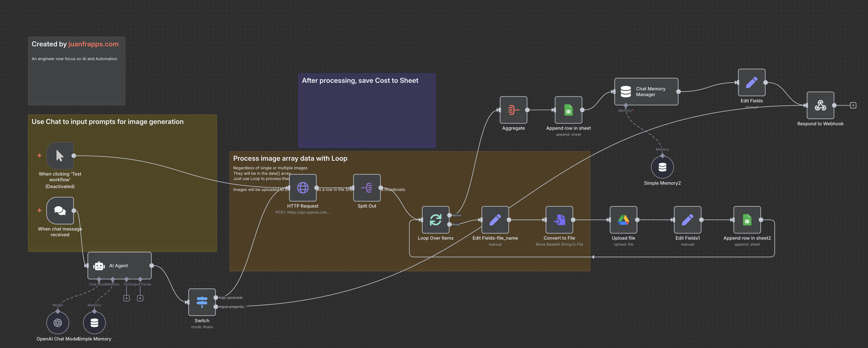Click the Append row in sheet node

(568, 110)
